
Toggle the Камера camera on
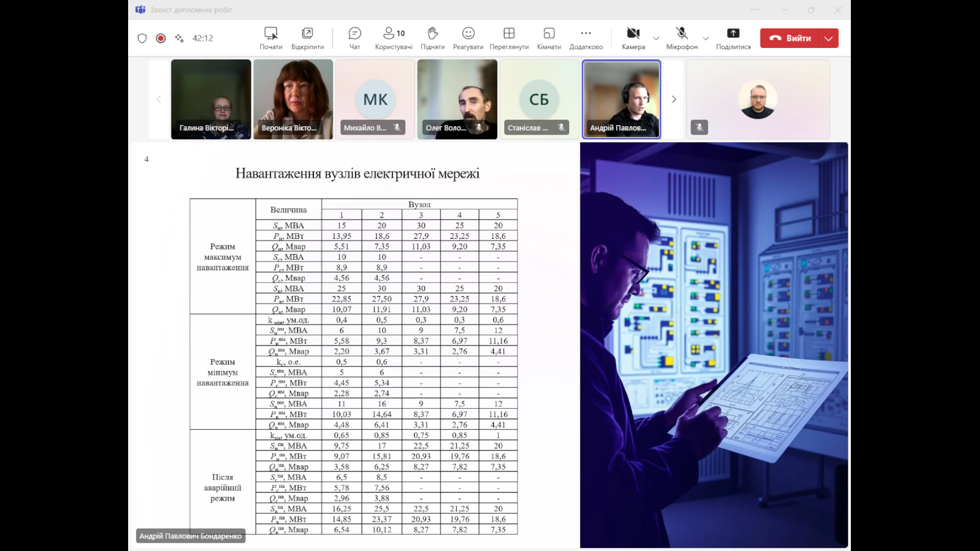633,38
